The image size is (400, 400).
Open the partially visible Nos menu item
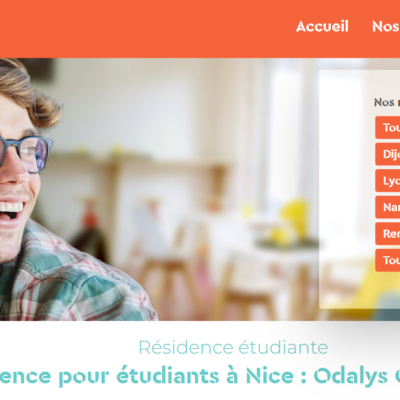386,26
